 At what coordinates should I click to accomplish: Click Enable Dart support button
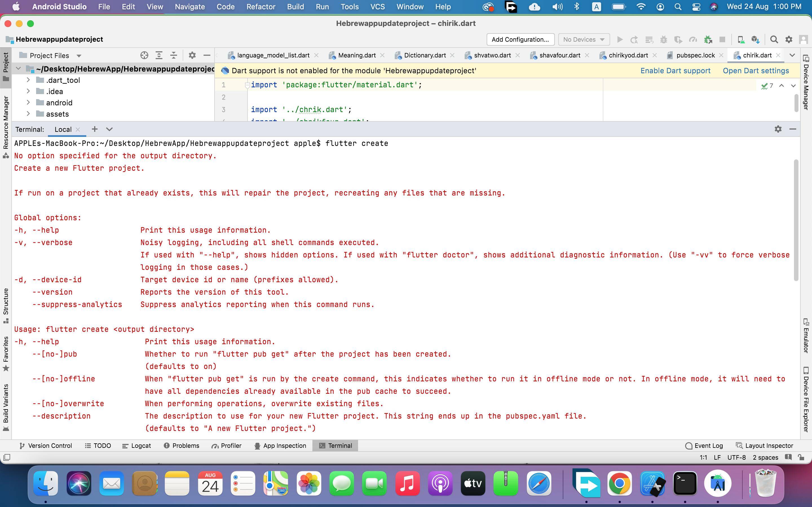pyautogui.click(x=675, y=71)
